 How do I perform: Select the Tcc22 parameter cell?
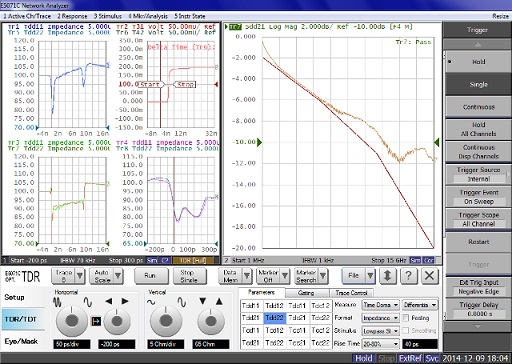coord(320,343)
